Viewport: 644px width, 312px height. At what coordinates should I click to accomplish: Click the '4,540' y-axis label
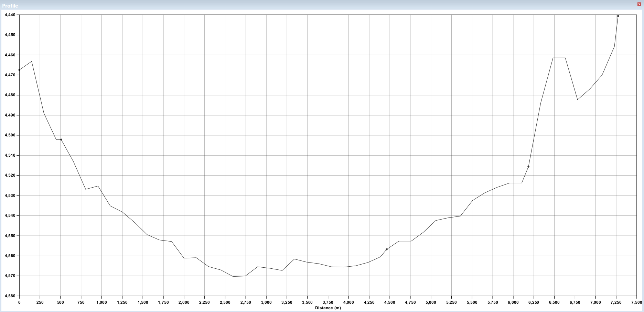10,216
